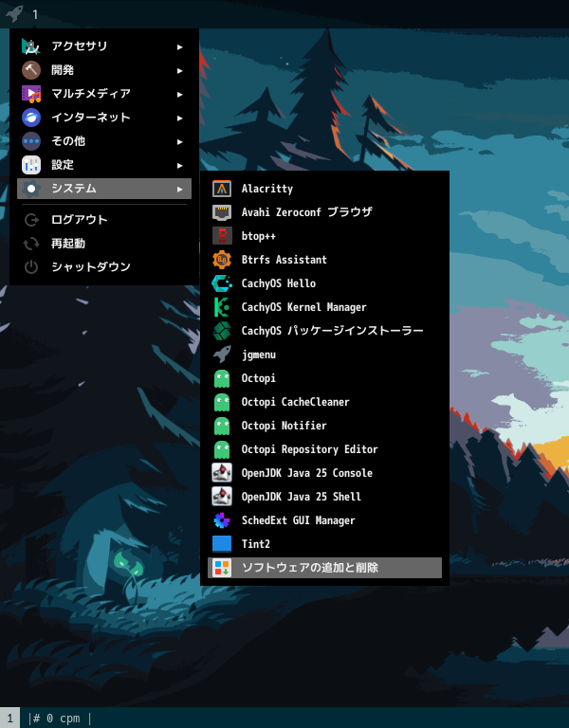Click the ghost icon beside Octopi Notifier

click(x=222, y=426)
